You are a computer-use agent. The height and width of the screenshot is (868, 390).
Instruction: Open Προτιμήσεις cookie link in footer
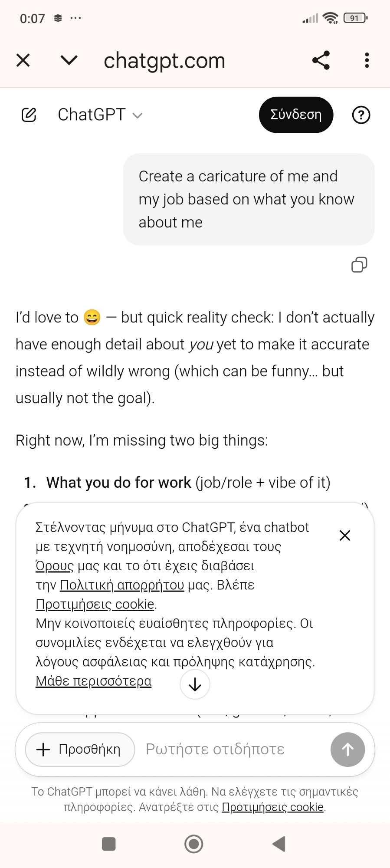273,807
